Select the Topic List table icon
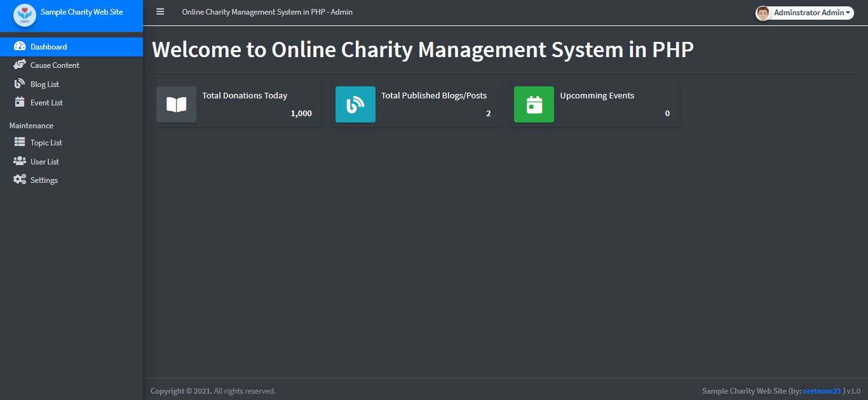 tap(20, 142)
